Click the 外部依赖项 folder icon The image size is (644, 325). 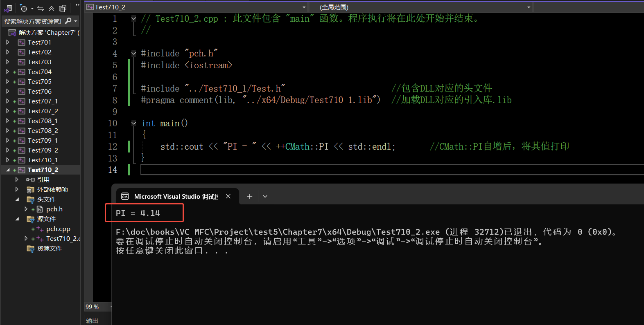30,190
